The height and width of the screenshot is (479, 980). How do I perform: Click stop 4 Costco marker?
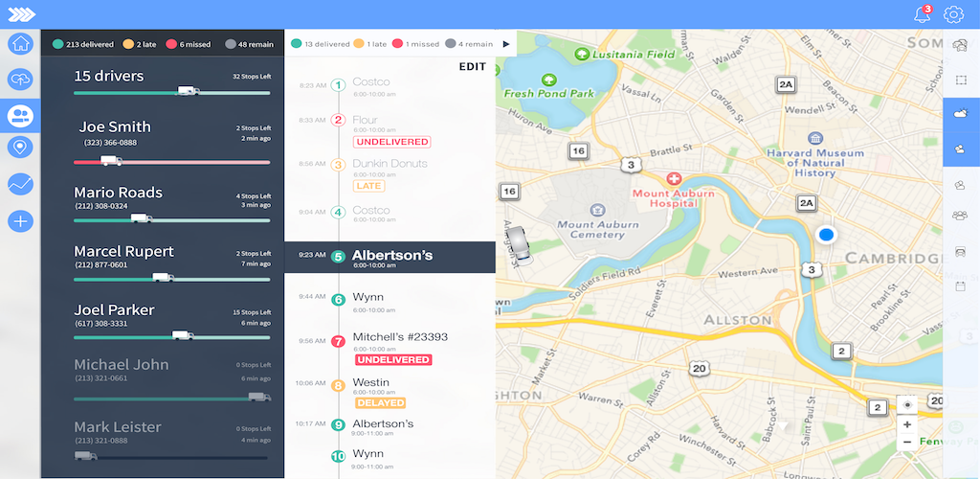point(338,213)
